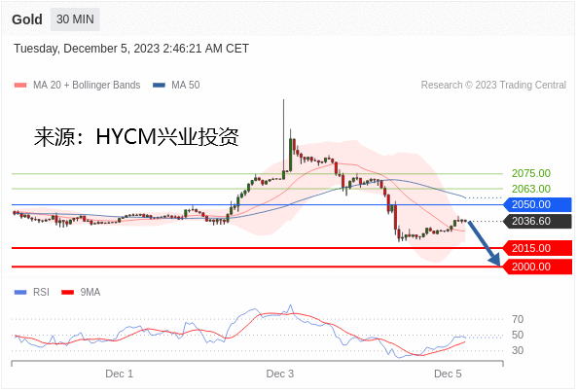Toggle the MA 20 + Bollinger Bands legend label
Image resolution: width=578 pixels, height=392 pixels.
click(87, 85)
